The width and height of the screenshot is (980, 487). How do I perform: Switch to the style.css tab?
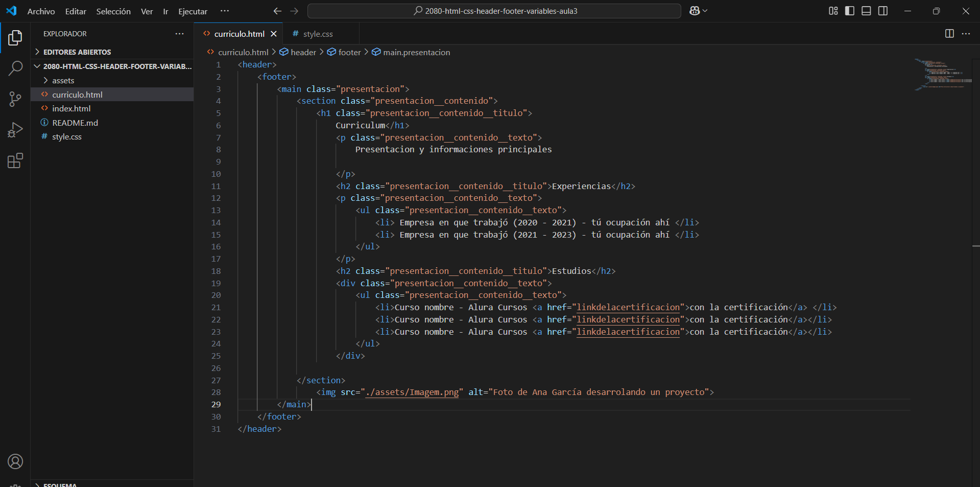[x=318, y=34]
